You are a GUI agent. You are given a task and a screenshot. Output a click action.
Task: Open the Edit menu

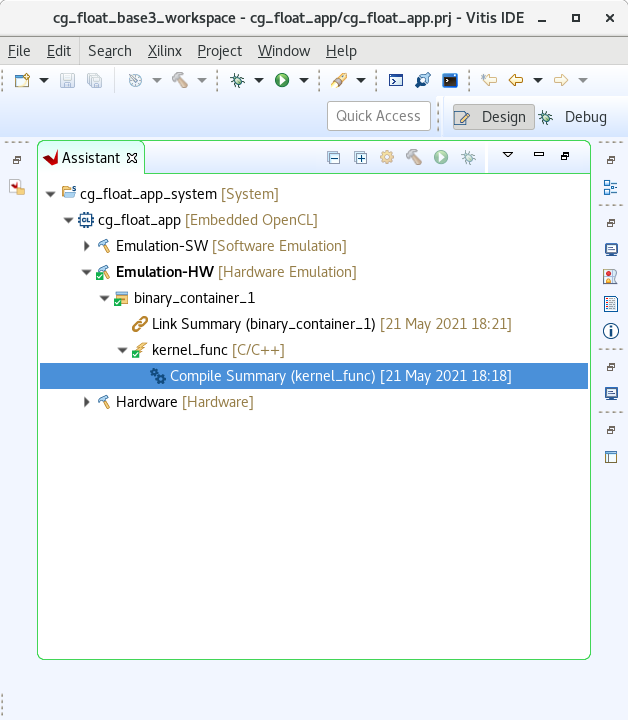pos(59,51)
